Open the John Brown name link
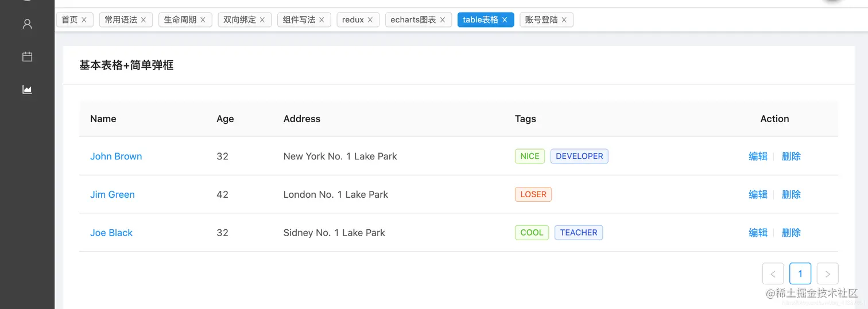Screen dimensions: 868x309 coord(116,156)
